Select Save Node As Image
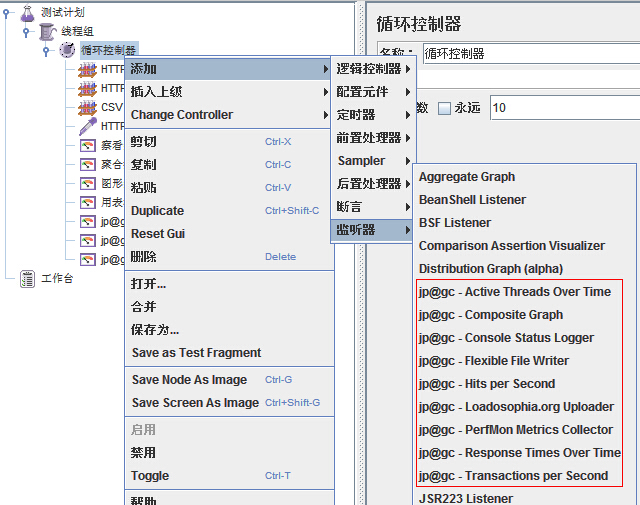Image resolution: width=640 pixels, height=505 pixels. pyautogui.click(x=189, y=380)
